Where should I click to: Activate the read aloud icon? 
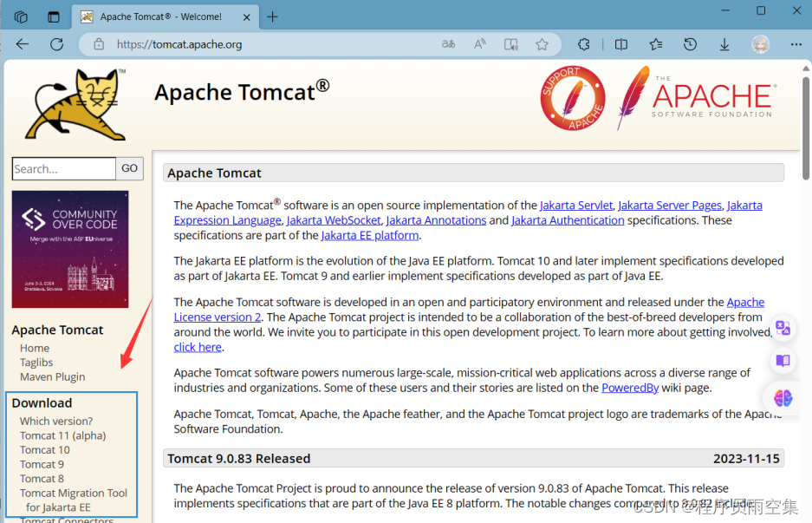(x=480, y=44)
